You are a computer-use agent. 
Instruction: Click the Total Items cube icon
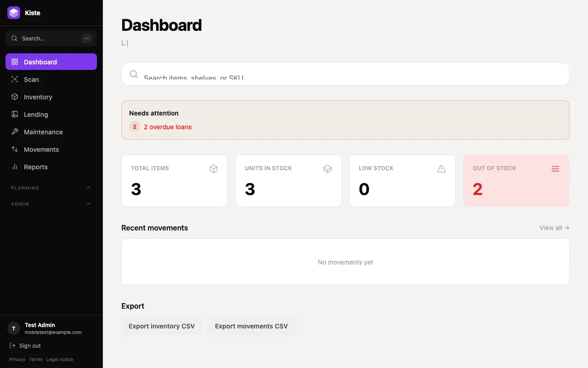(x=214, y=169)
